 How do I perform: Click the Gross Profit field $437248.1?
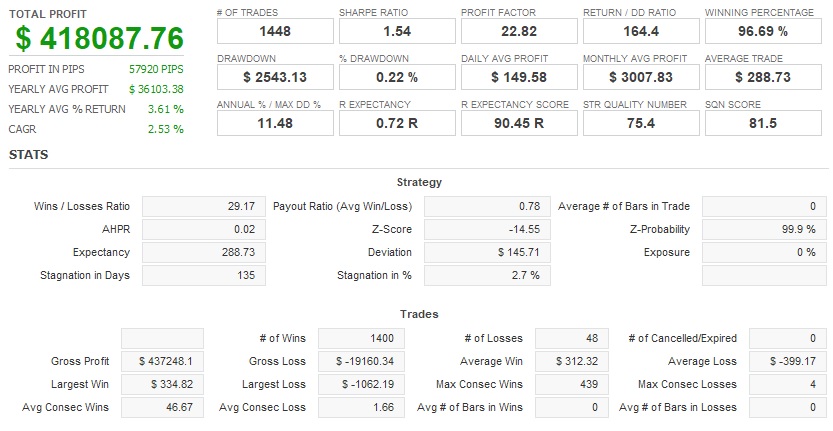[162, 361]
